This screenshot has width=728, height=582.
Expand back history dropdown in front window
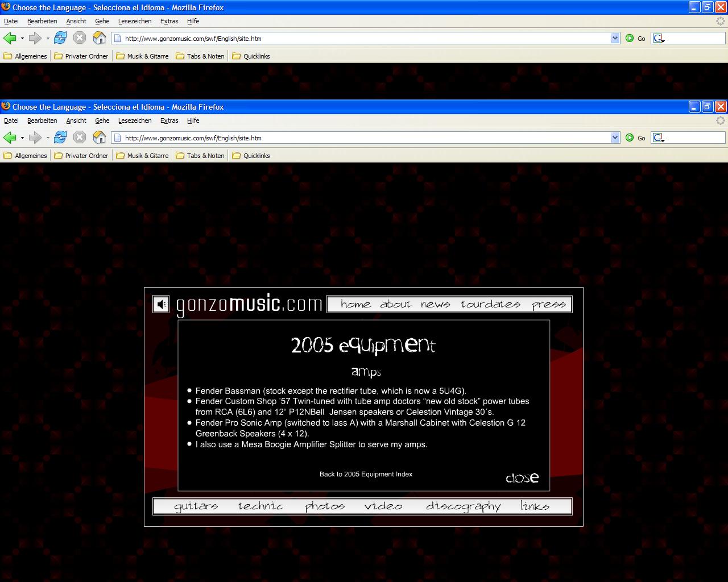point(22,138)
